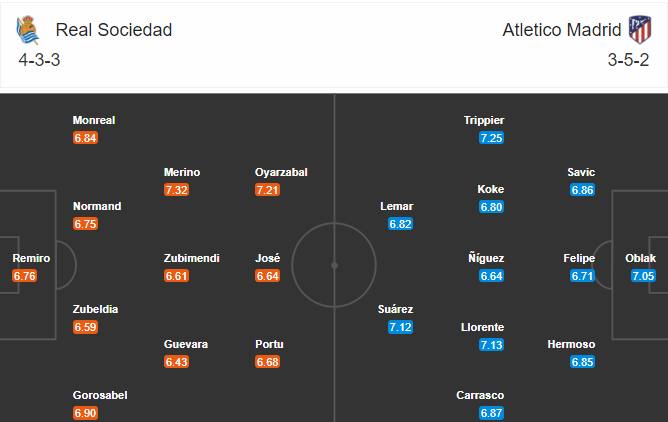
Task: Click the Real Sociedad club crest
Action: point(28,30)
